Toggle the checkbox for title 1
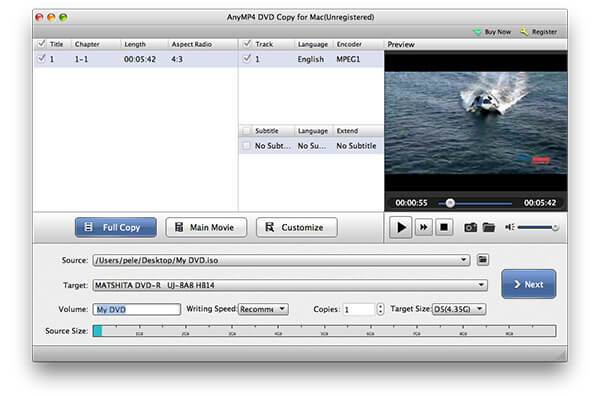 tap(41, 59)
